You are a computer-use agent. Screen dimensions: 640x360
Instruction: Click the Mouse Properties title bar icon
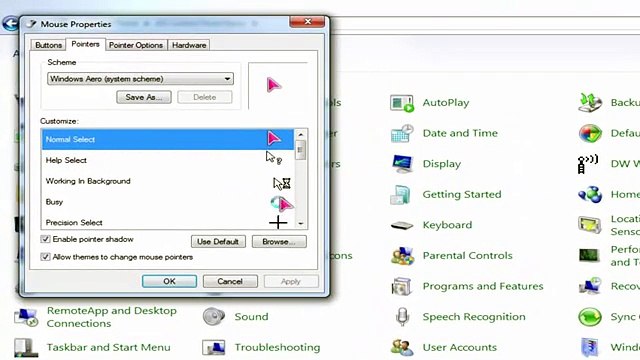(x=31, y=24)
